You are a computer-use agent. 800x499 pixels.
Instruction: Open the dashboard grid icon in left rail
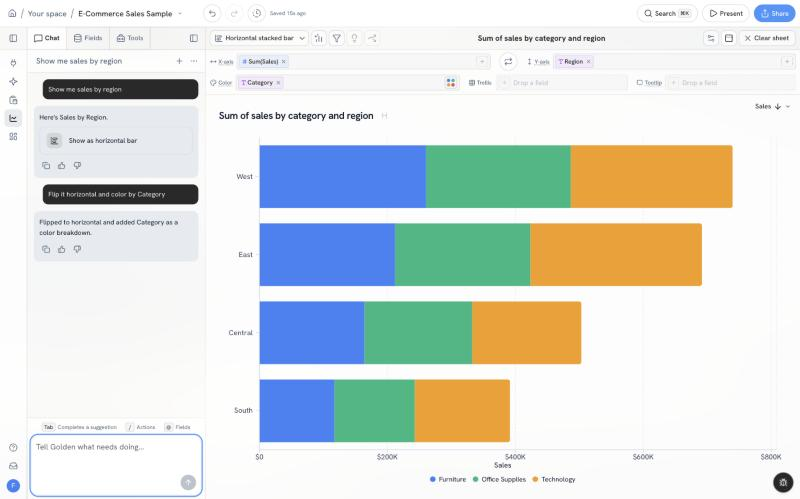click(x=13, y=137)
